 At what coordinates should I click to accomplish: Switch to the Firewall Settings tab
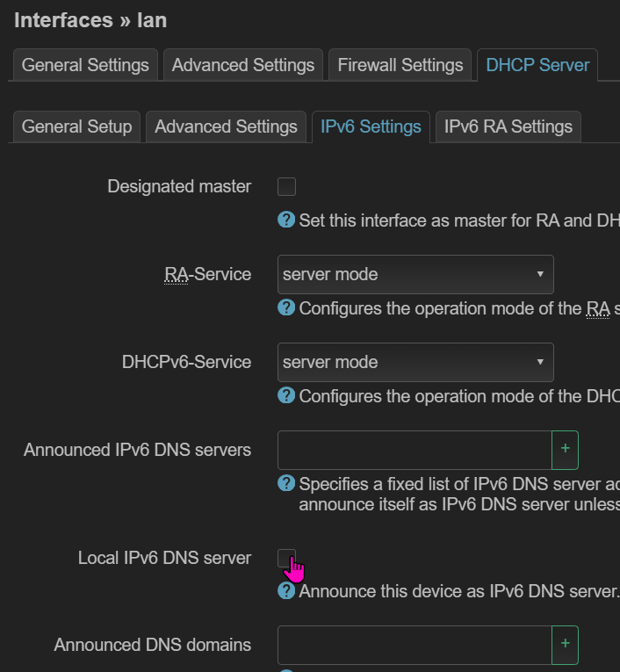tap(400, 65)
